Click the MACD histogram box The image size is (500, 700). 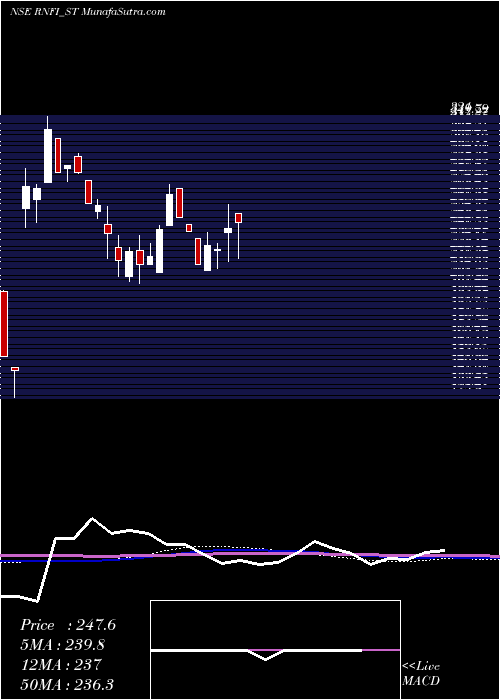tap(275, 650)
